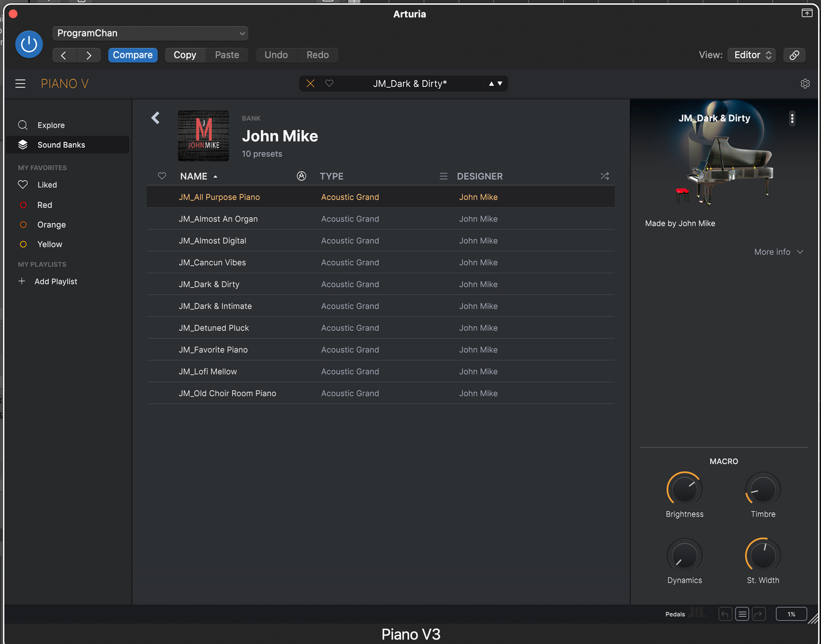The width and height of the screenshot is (821, 644).
Task: Open the ProgramChan preset dropdown
Action: click(x=151, y=34)
